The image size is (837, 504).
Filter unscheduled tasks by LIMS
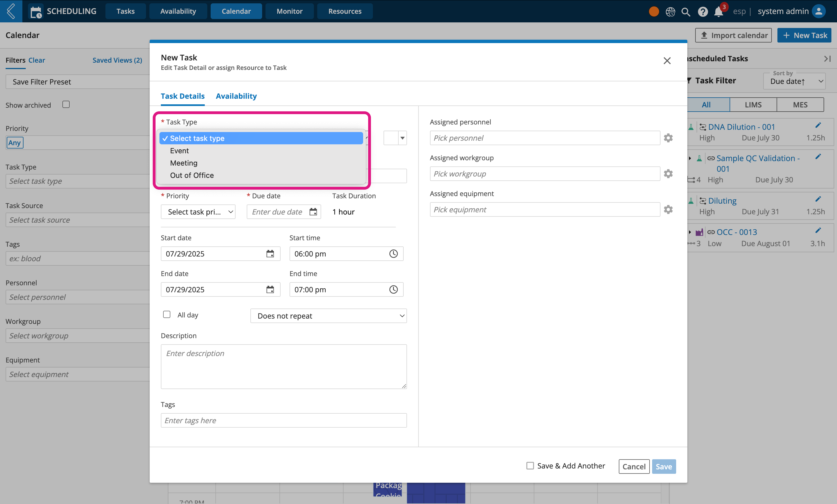[x=753, y=105]
